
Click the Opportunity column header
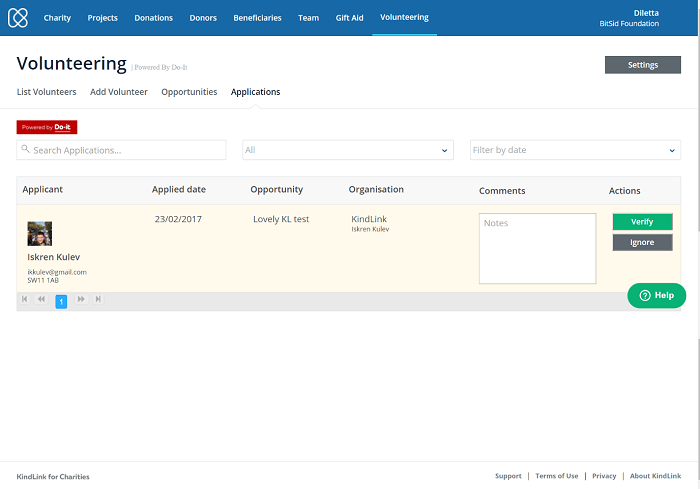coord(276,189)
